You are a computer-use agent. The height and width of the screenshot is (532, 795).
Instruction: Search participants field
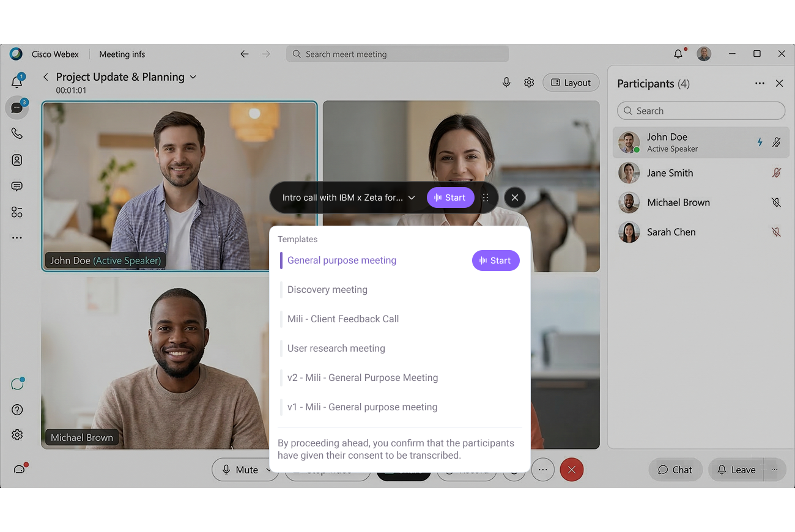click(701, 111)
